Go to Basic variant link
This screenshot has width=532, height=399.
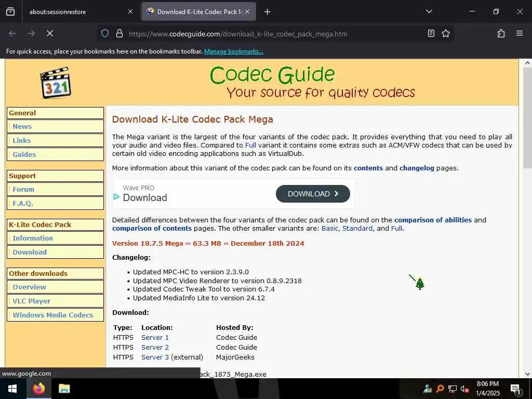point(330,229)
